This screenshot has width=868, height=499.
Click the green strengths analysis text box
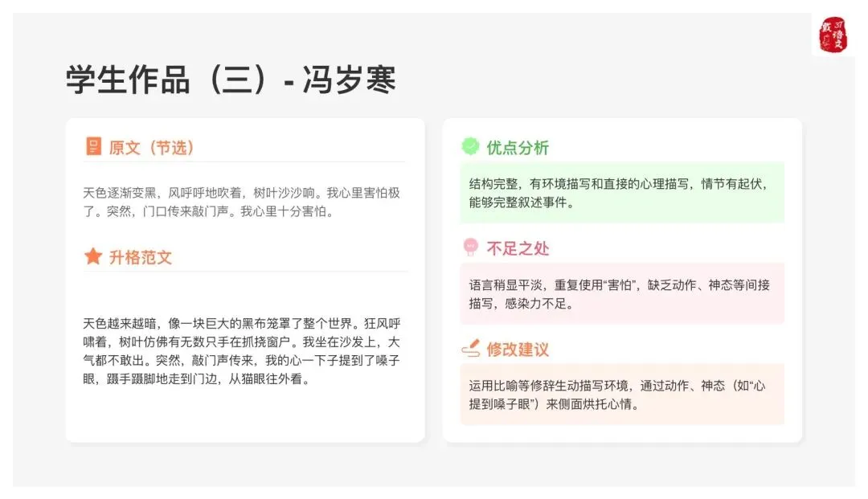pyautogui.click(x=622, y=193)
